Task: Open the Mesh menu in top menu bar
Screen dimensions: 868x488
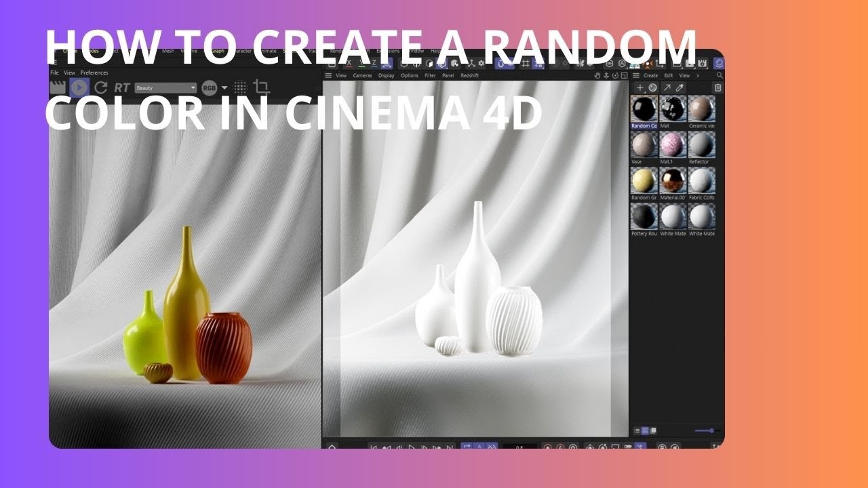Action: (x=167, y=52)
